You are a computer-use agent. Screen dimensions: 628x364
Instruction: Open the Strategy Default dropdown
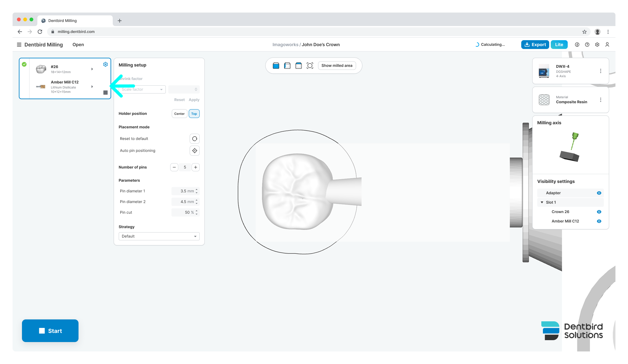coord(159,236)
